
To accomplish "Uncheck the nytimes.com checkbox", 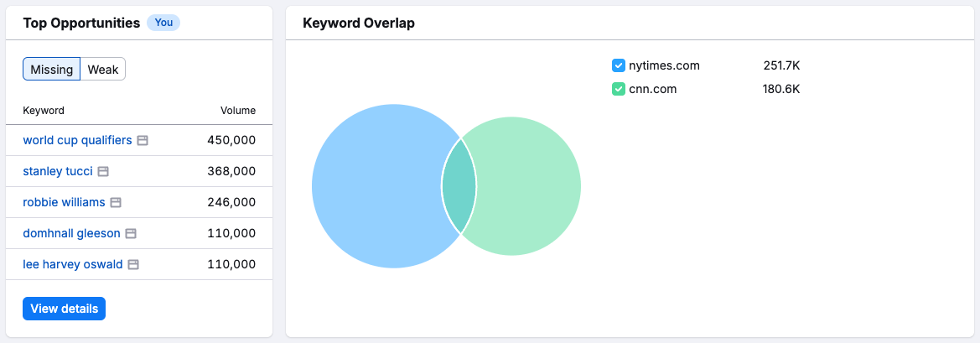I will click(x=618, y=65).
